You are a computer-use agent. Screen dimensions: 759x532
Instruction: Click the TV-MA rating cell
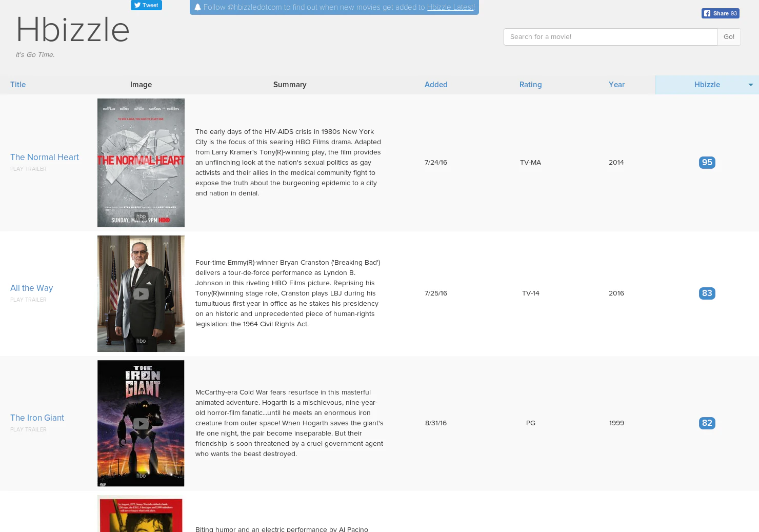530,163
